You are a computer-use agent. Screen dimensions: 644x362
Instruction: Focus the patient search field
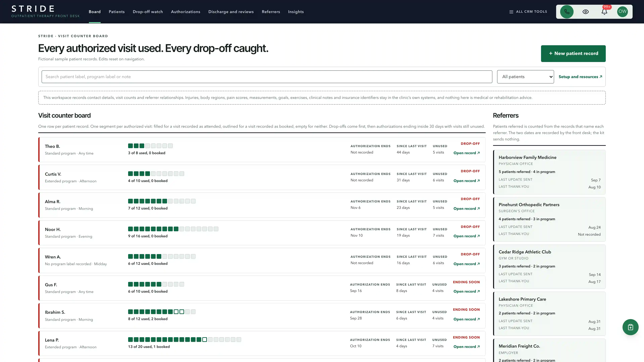267,77
